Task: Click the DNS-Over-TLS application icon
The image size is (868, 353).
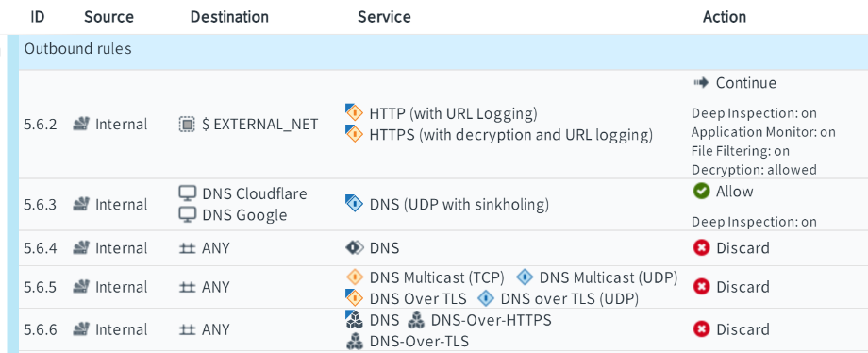Action: (x=355, y=342)
